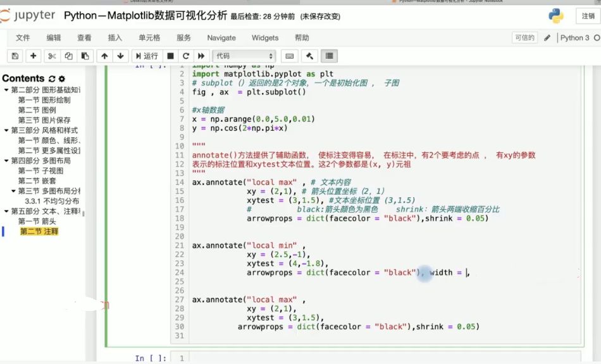Open the 文件 menu

point(23,37)
